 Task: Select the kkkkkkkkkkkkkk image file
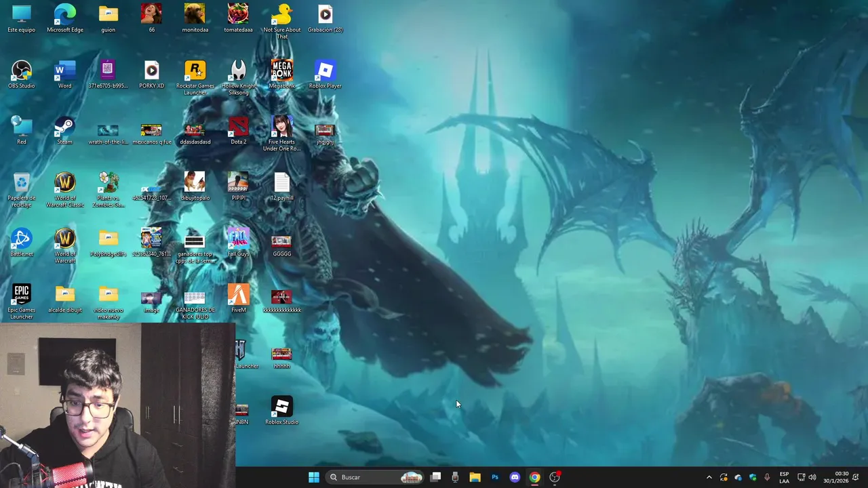pyautogui.click(x=281, y=302)
